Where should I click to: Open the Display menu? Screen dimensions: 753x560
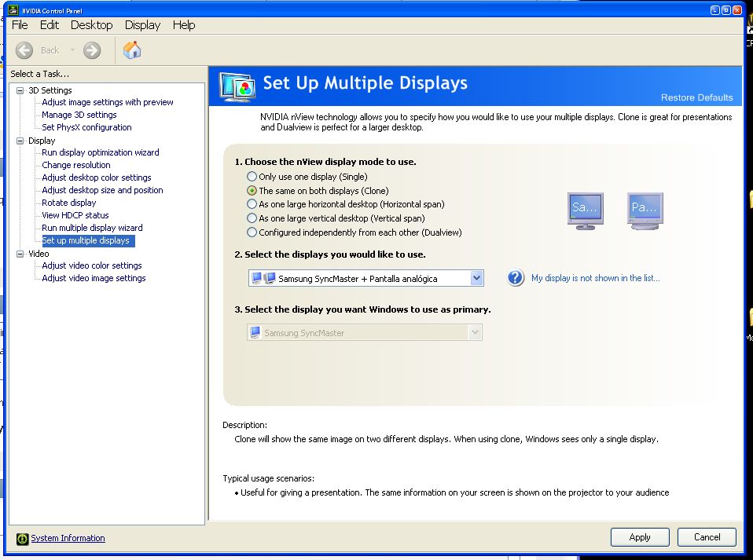click(142, 25)
